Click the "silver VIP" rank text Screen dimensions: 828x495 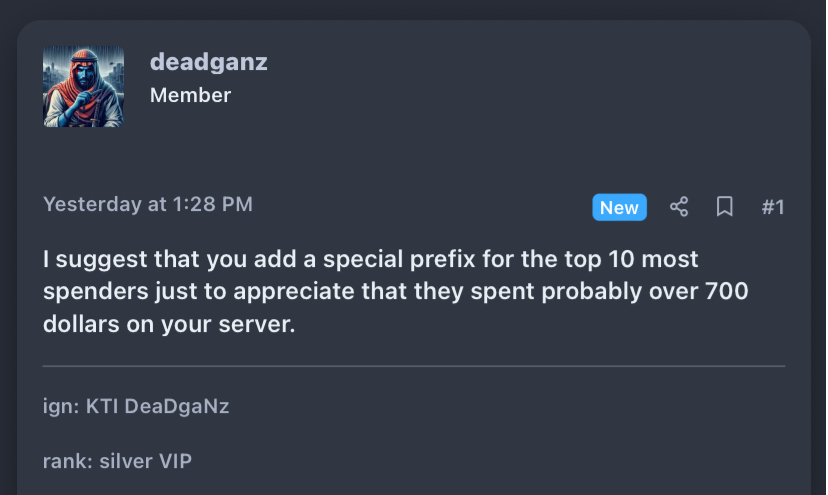click(146, 462)
